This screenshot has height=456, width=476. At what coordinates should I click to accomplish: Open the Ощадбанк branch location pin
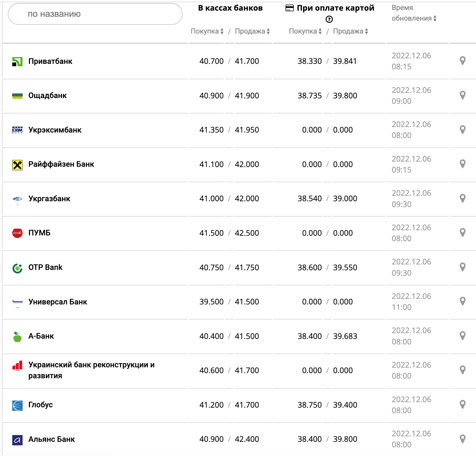462,95
